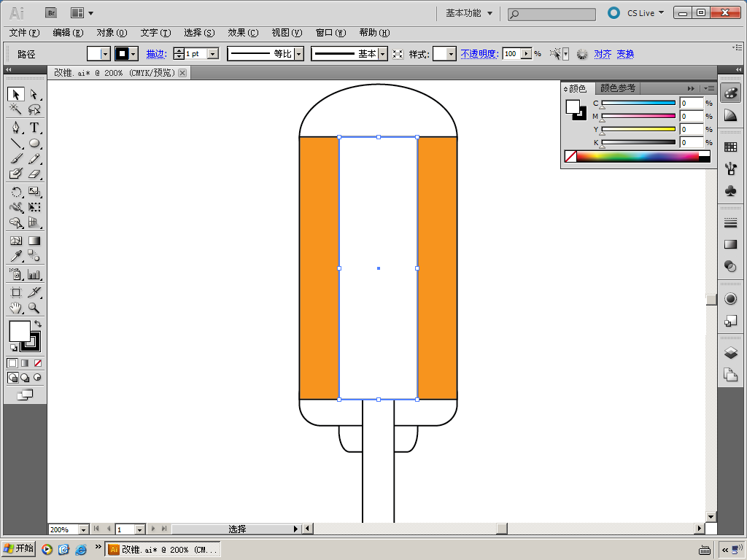747x560 pixels.
Task: Select the Artboard tool
Action: [x=16, y=292]
